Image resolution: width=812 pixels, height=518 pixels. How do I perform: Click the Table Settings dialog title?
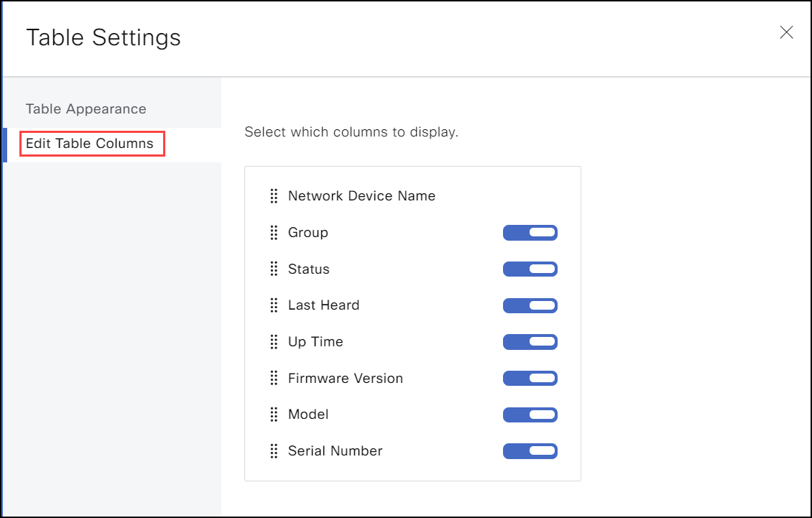(103, 37)
